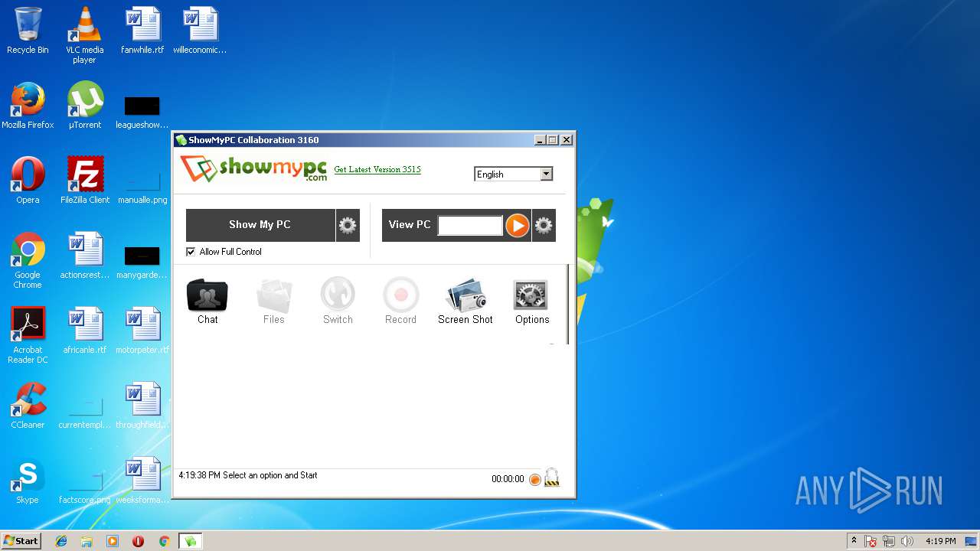Show hidden system tray icons
980x551 pixels.
click(x=854, y=541)
